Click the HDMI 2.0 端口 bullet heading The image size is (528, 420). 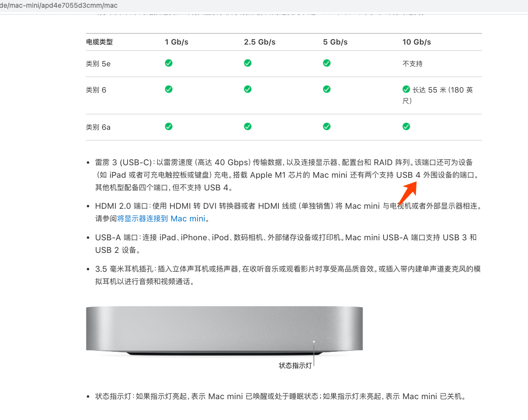tap(122, 206)
